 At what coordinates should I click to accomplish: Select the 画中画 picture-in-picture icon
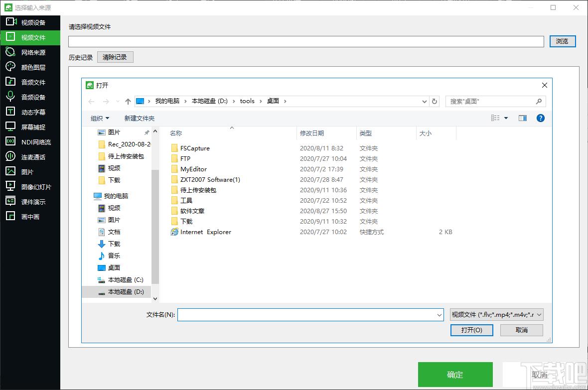10,216
